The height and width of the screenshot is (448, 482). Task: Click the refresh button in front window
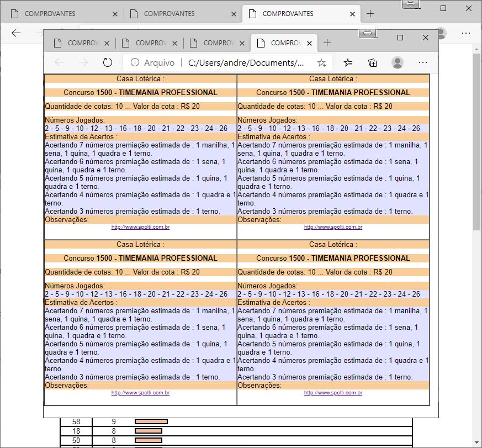point(108,62)
